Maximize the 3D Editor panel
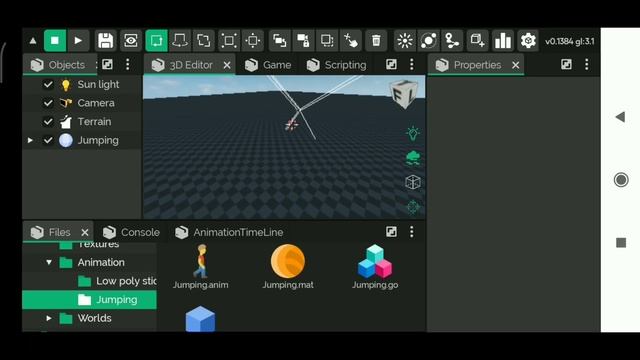Screen dimensions: 640x360 click(x=391, y=64)
